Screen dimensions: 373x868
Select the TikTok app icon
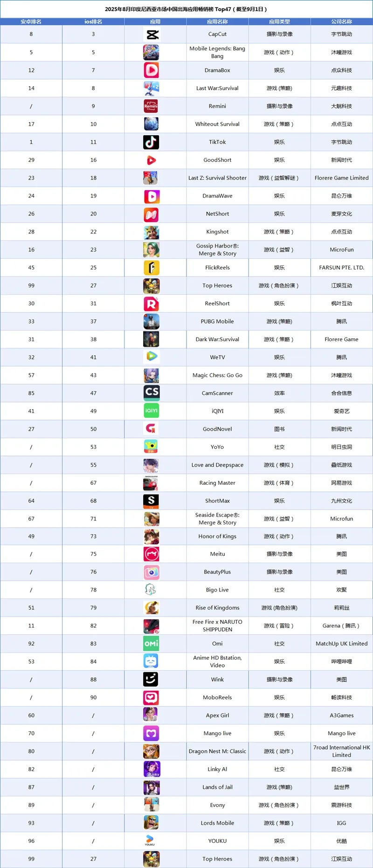click(151, 142)
